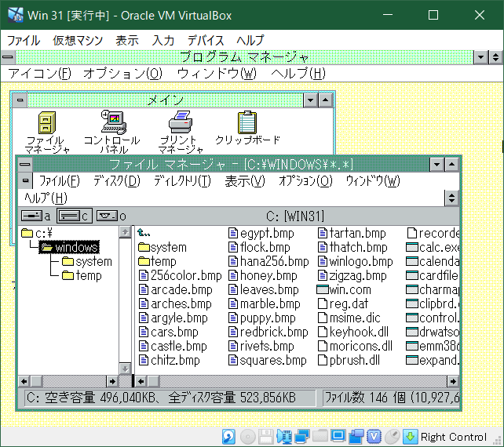Click file list horizontal scrollbar left arrow
Screen dimensions: 504x447
pos(141,381)
